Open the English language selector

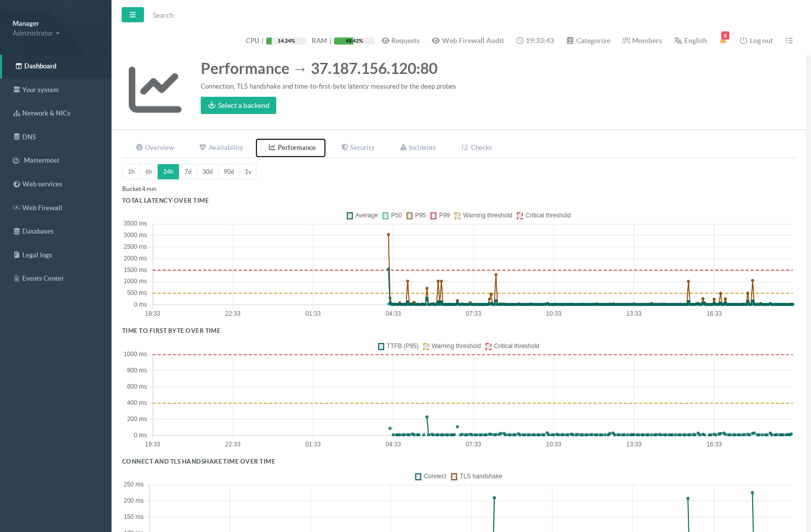(690, 41)
